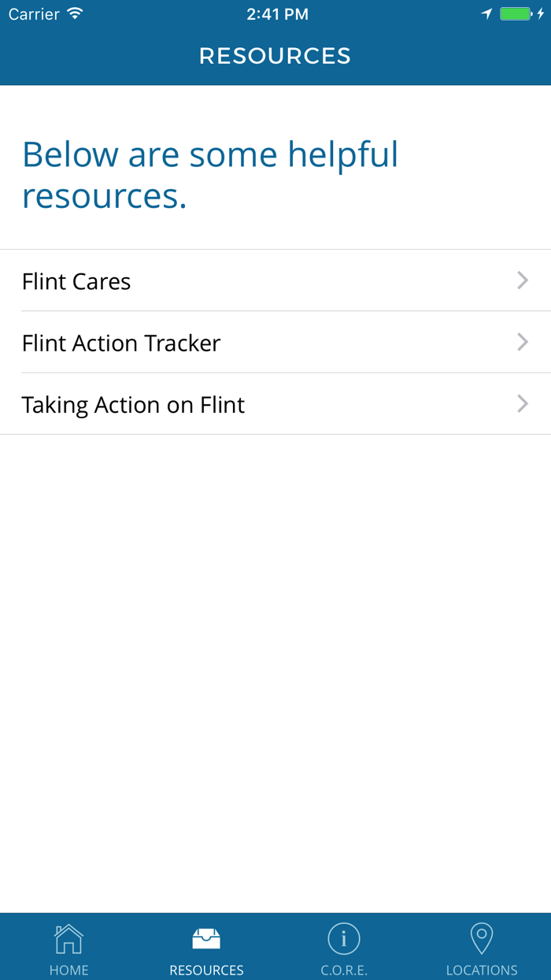Viewport: 551px width, 980px height.
Task: Click the location services arrow icon
Action: [x=486, y=14]
